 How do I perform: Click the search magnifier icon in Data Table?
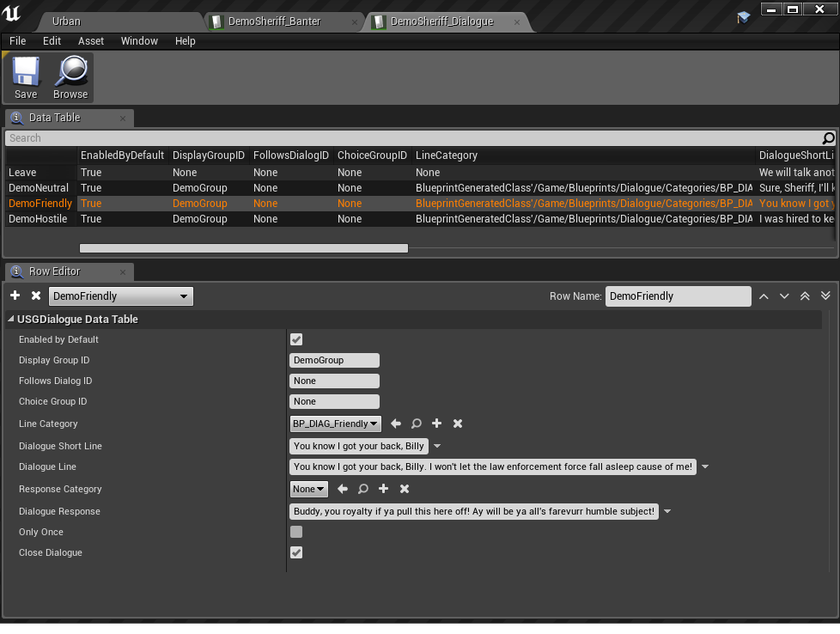pos(828,138)
